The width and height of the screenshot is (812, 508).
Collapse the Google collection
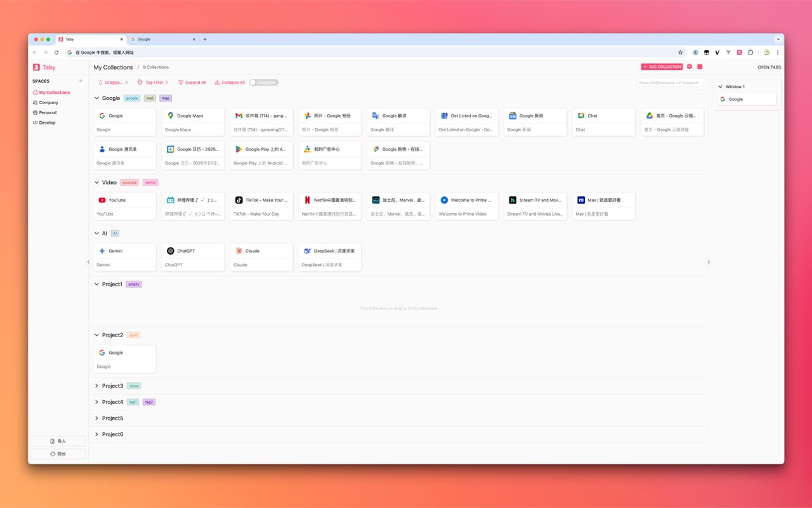[x=97, y=98]
